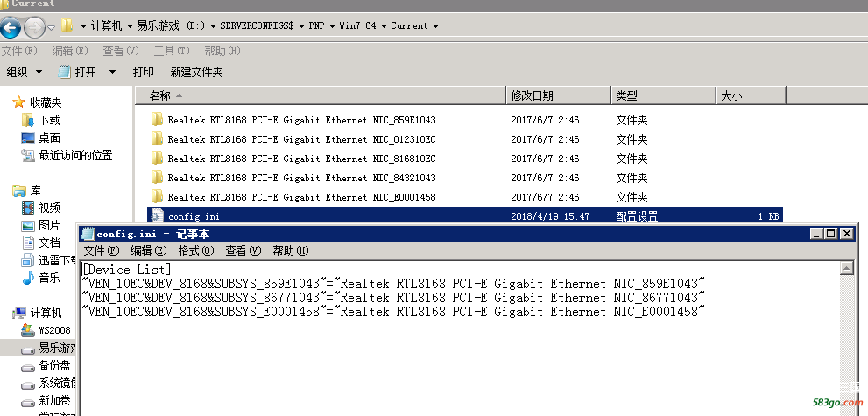The image size is (868, 416).
Task: Click the [Device List] line in Notepad
Action: (x=127, y=270)
